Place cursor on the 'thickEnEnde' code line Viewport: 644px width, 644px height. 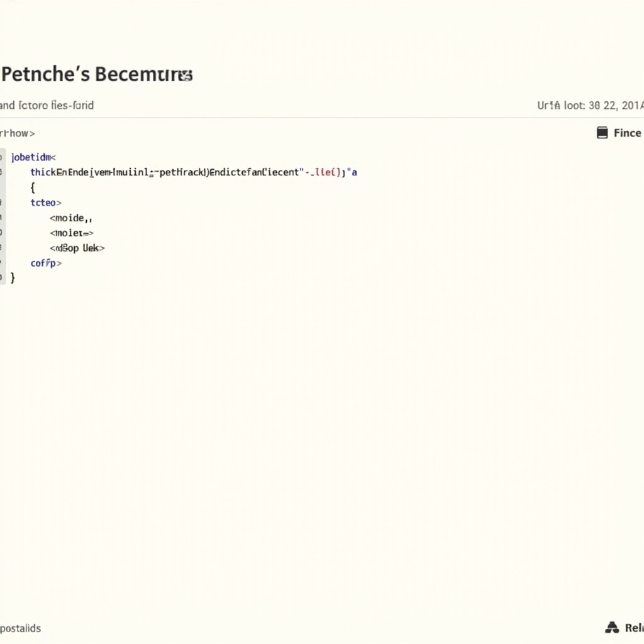coord(189,172)
